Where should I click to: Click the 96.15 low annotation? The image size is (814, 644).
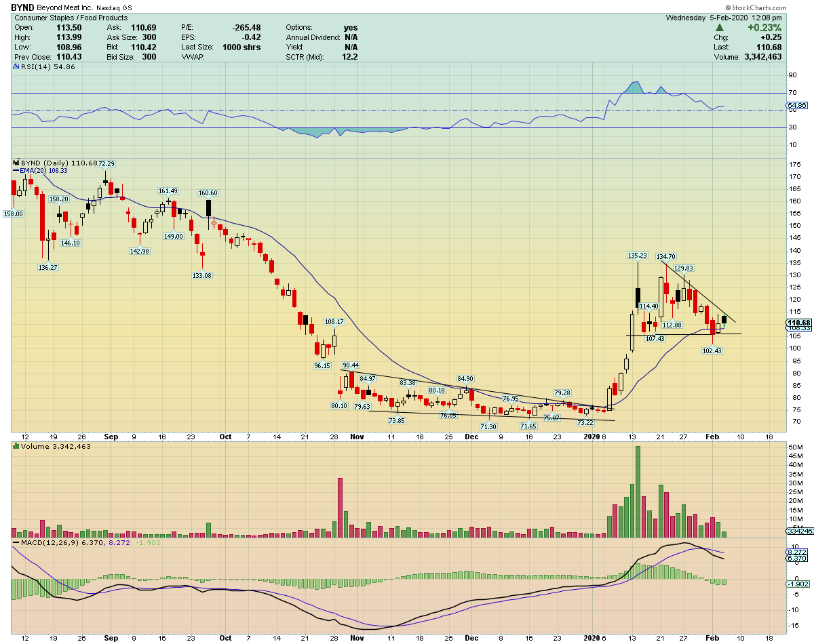point(322,365)
